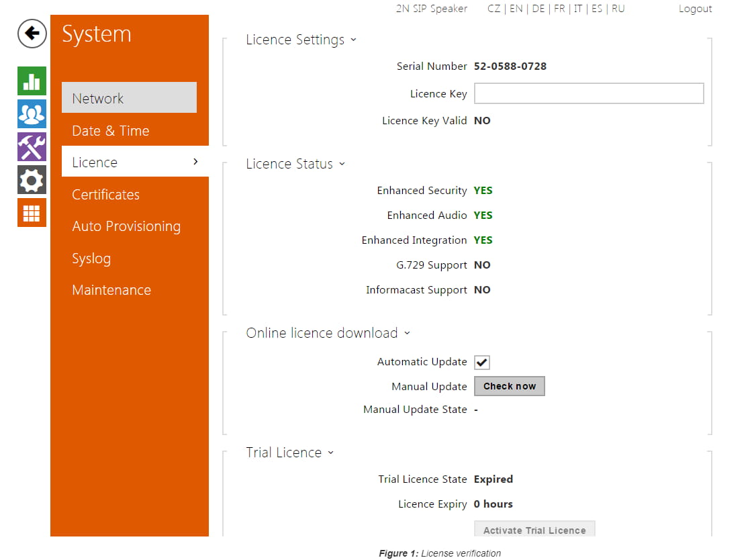The image size is (750, 560).
Task: Switch language to EN
Action: [516, 9]
